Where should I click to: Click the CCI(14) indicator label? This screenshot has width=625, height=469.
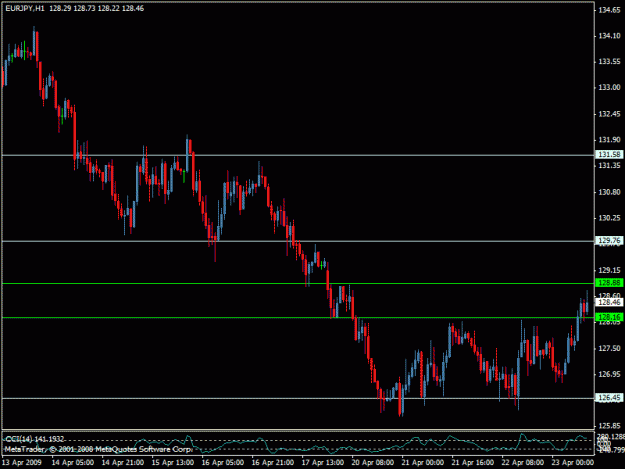tap(34, 439)
